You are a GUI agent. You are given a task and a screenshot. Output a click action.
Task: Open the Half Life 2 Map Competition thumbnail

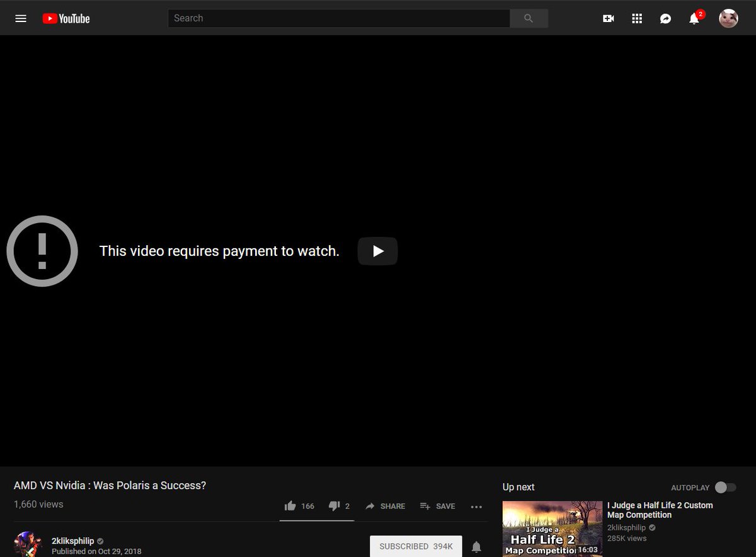pos(553,529)
